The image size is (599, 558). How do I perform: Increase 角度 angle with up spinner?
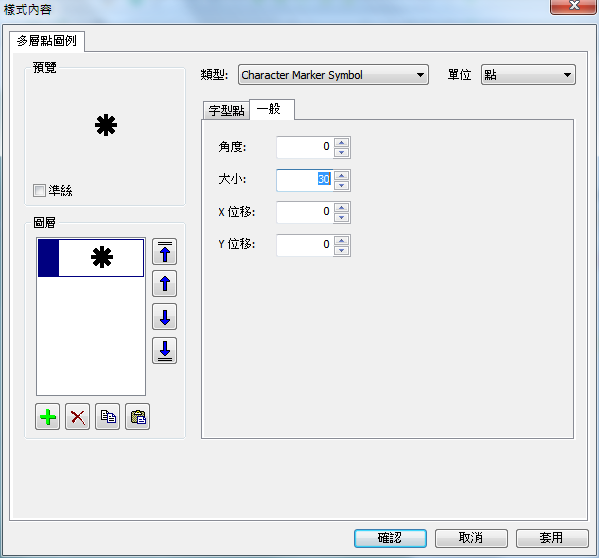[342, 142]
